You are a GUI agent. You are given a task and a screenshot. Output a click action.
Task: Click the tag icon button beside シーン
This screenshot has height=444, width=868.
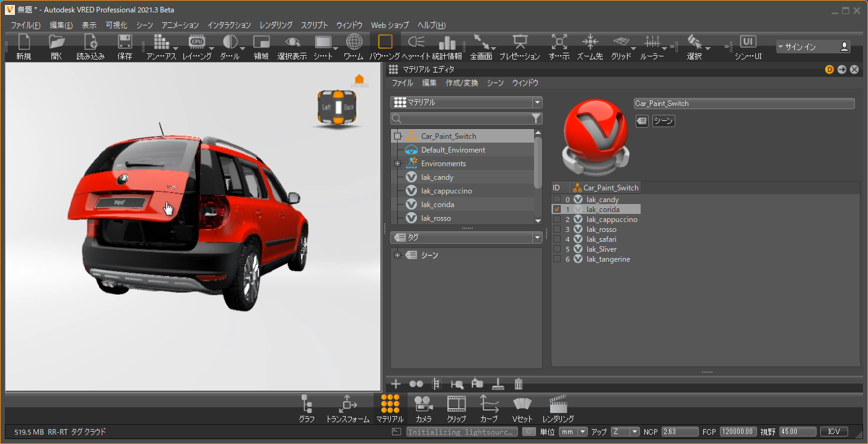tap(642, 122)
